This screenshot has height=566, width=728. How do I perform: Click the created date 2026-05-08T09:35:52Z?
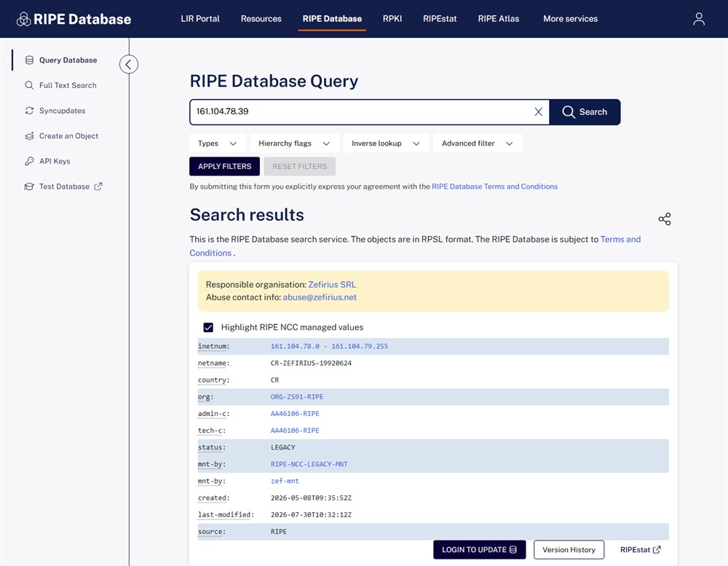point(311,498)
